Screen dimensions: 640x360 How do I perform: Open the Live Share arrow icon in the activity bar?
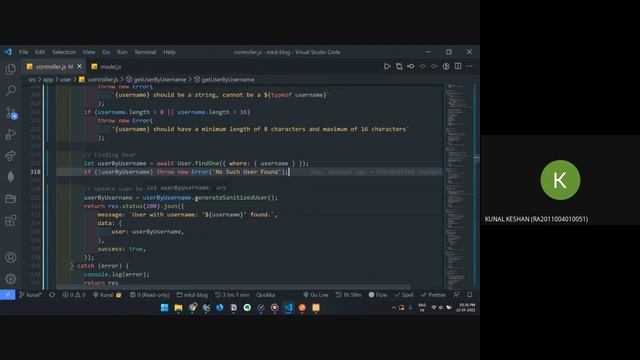click(11, 156)
